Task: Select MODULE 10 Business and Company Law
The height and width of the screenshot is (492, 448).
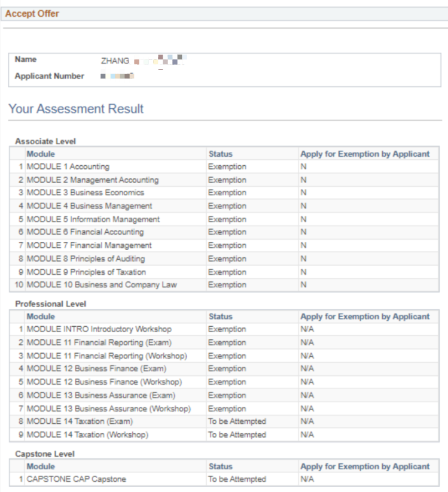Action: click(102, 285)
